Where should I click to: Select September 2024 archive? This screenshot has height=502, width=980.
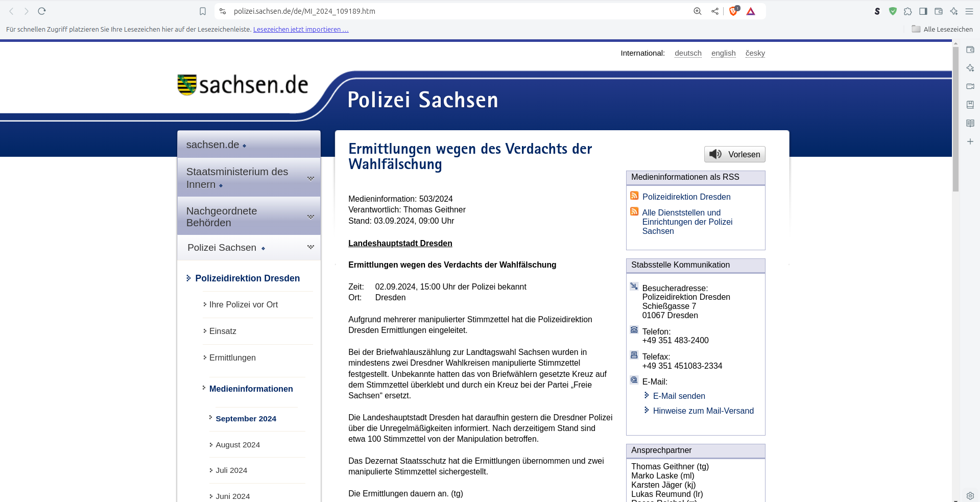coord(246,418)
